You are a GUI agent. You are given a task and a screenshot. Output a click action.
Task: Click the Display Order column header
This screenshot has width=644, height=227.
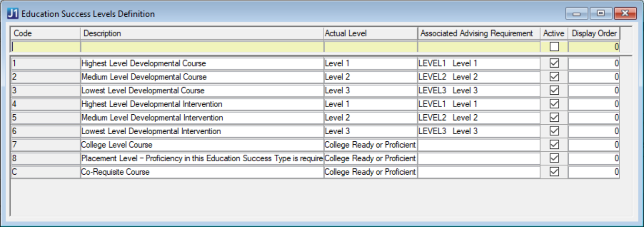594,33
